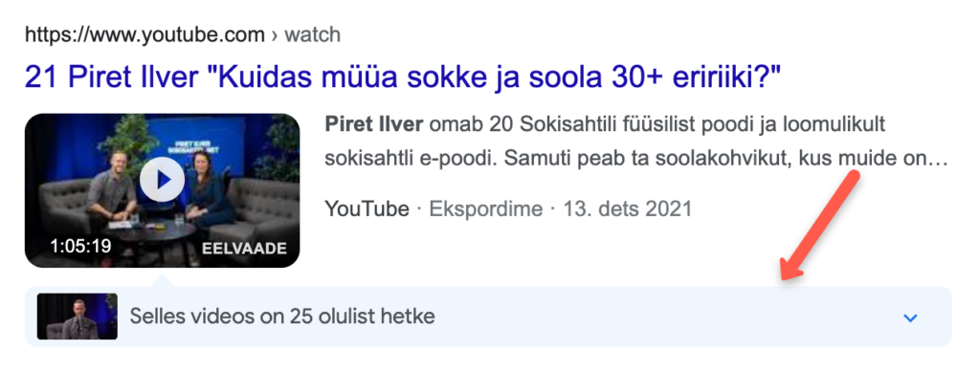
Task: Click the 1:05:19 duration label
Action: pyautogui.click(x=80, y=246)
